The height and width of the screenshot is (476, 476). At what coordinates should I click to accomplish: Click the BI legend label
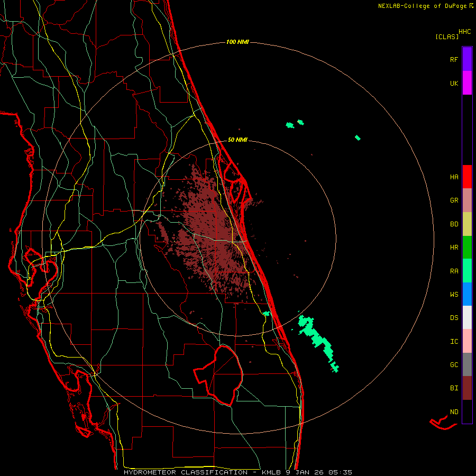(454, 388)
